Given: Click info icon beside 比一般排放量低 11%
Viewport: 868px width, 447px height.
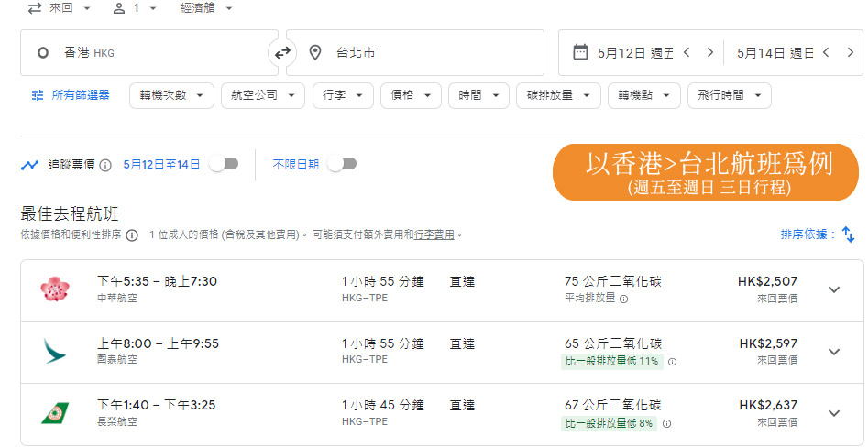Looking at the screenshot, I should (x=672, y=361).
